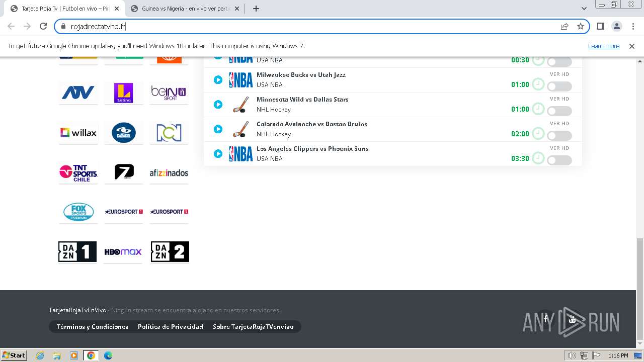Open the Afizzinados channel logo

click(x=169, y=172)
